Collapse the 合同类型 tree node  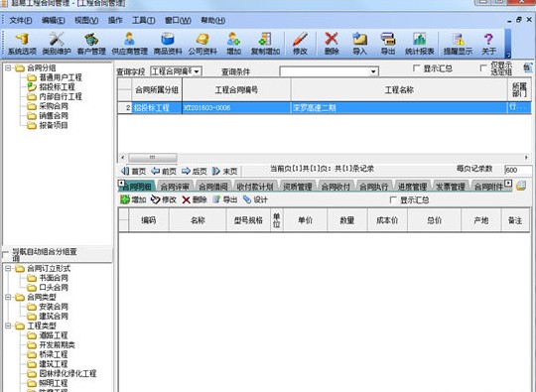[x=8, y=298]
